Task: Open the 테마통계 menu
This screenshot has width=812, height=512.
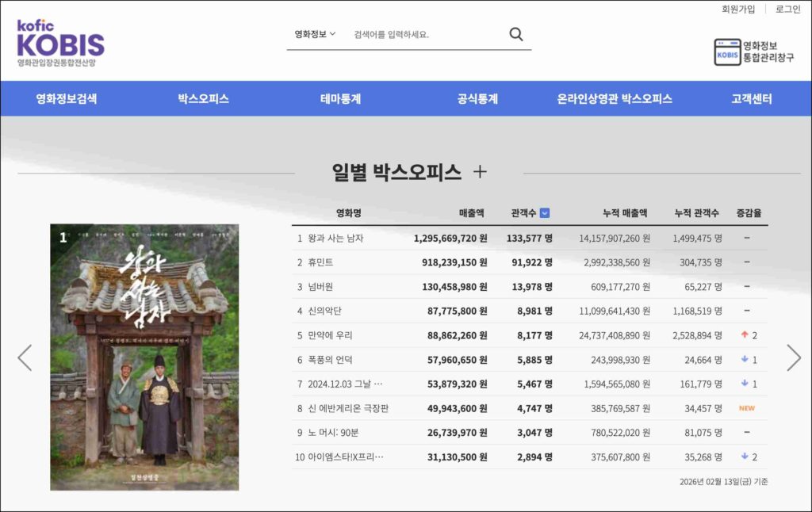Action: coord(340,99)
